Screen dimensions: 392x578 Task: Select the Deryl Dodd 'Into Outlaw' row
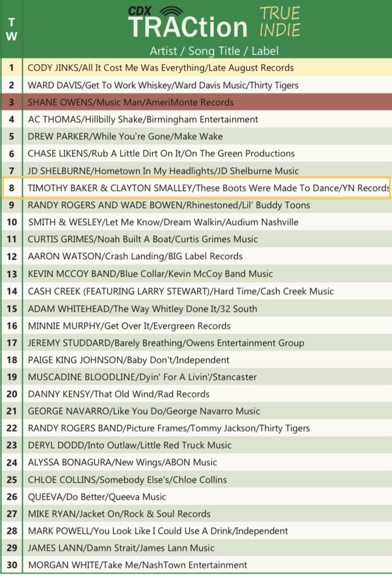196,445
